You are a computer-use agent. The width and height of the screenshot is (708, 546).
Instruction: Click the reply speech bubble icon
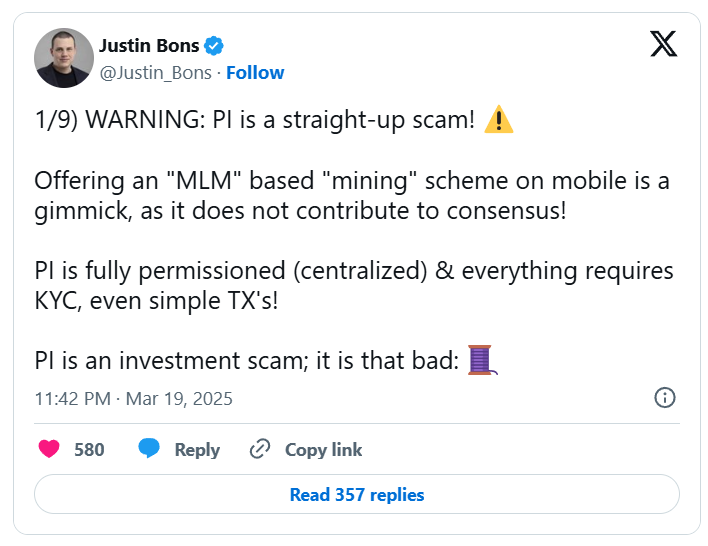[150, 449]
